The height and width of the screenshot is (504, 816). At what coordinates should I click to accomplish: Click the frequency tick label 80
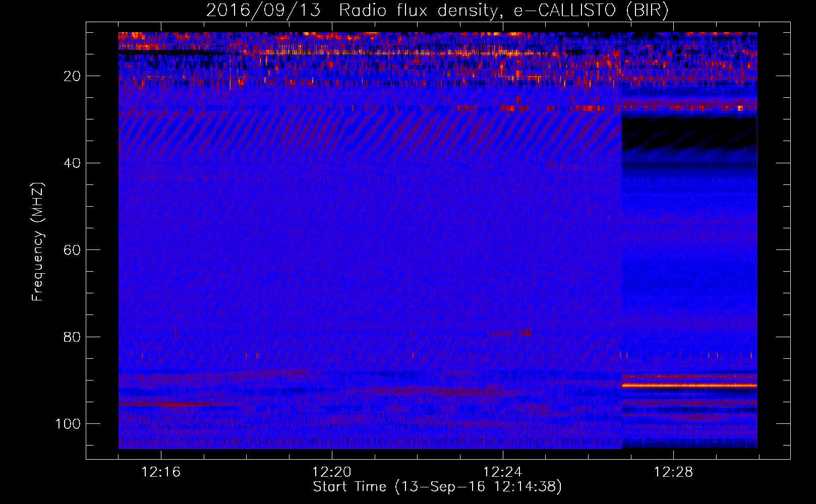click(73, 337)
